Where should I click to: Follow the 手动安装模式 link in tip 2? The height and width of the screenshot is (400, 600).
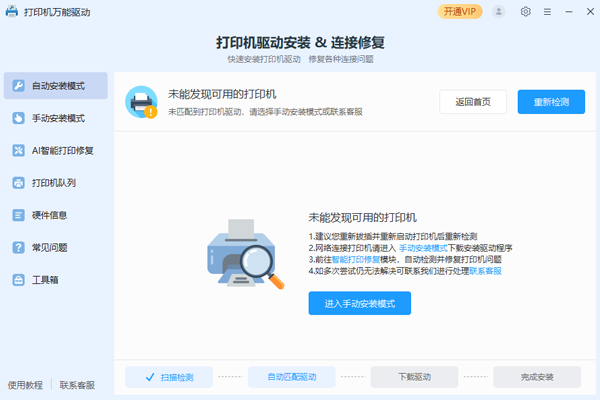423,248
